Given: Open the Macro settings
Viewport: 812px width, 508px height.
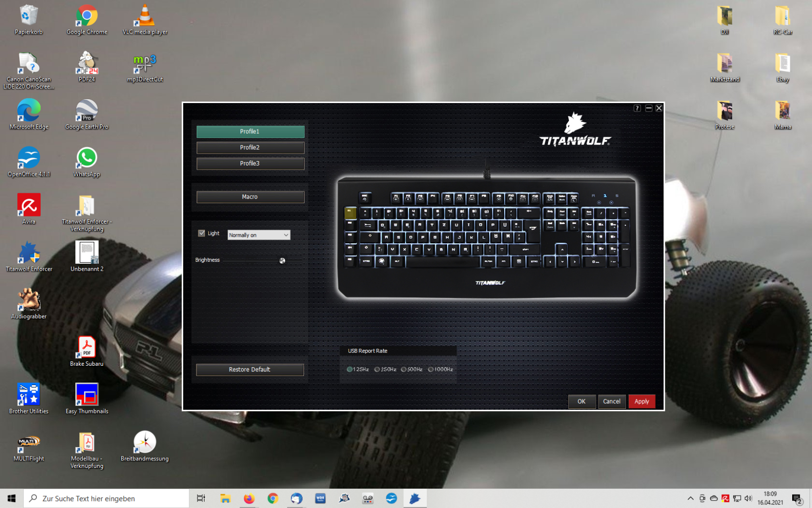Looking at the screenshot, I should [250, 197].
